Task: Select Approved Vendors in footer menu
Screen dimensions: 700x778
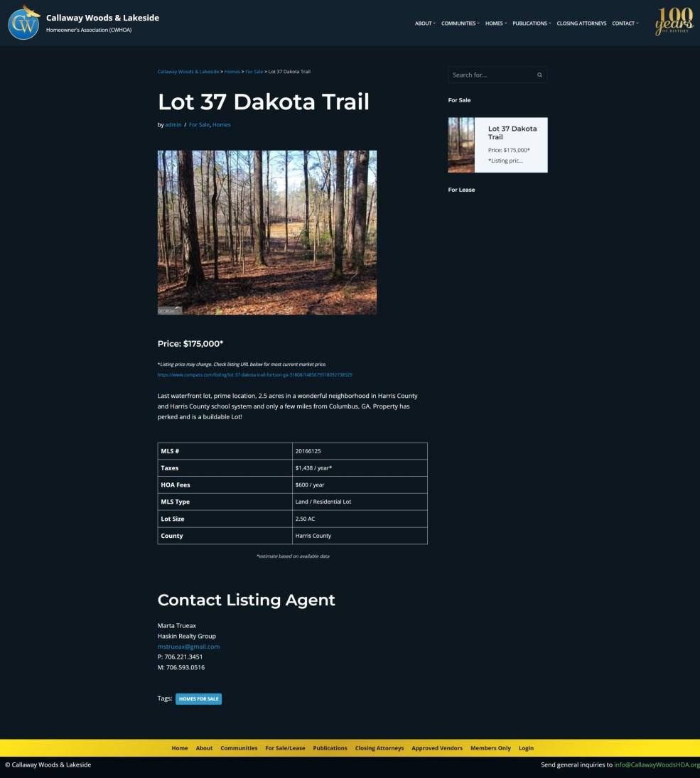Action: [x=437, y=748]
